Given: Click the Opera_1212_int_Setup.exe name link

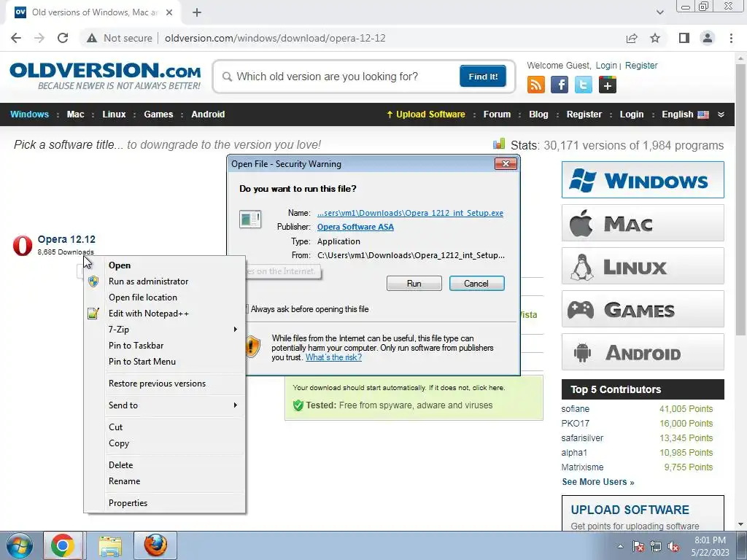Looking at the screenshot, I should [x=410, y=213].
